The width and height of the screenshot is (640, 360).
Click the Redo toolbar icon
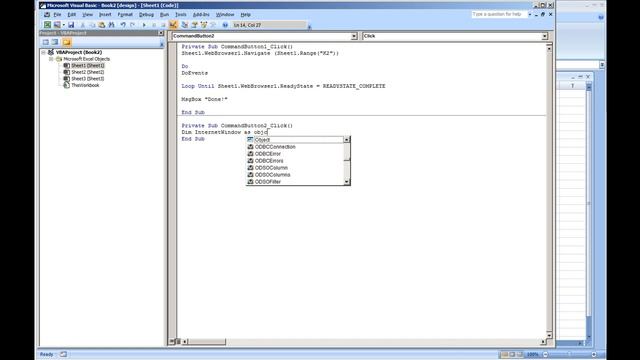132,25
